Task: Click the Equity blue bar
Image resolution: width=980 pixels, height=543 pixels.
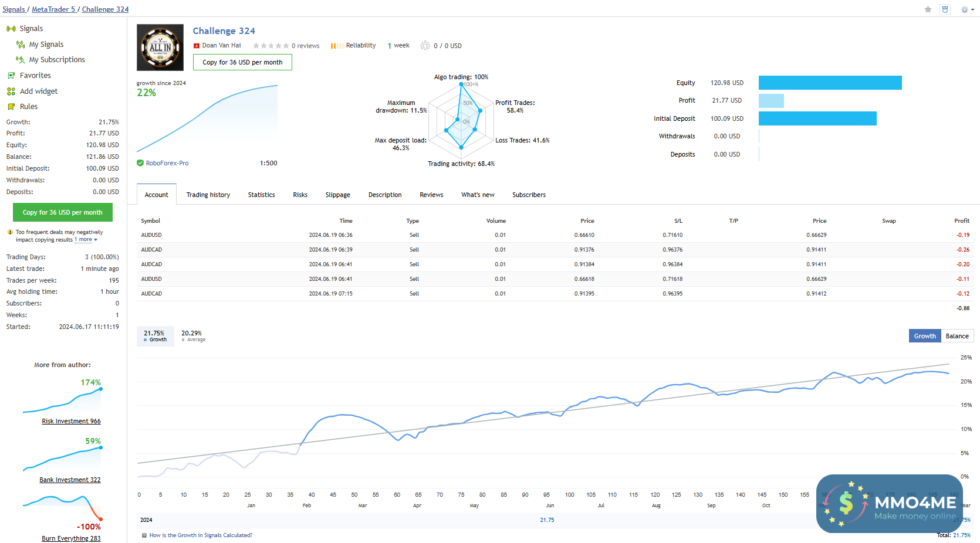Action: coord(830,83)
